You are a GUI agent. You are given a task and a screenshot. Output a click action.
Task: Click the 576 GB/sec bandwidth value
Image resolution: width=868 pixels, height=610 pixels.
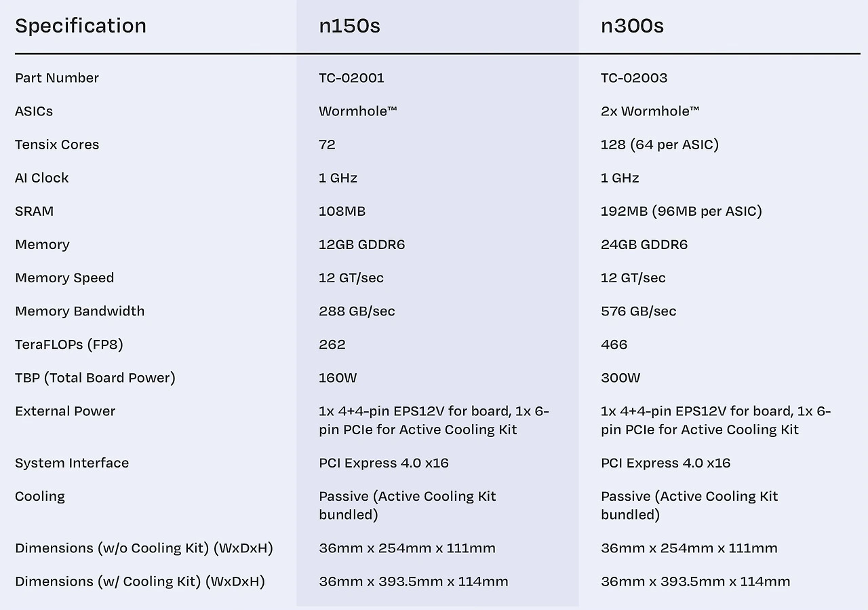click(x=638, y=311)
